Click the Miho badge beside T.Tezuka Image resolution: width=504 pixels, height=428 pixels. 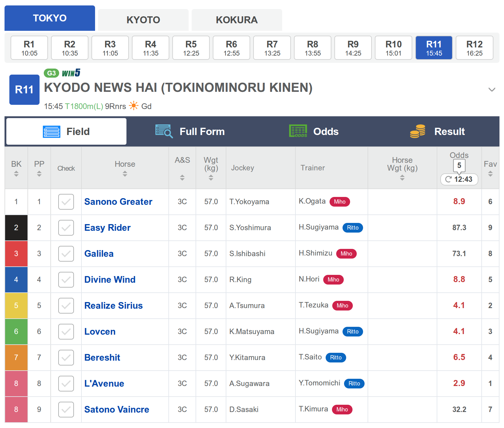[x=343, y=305]
